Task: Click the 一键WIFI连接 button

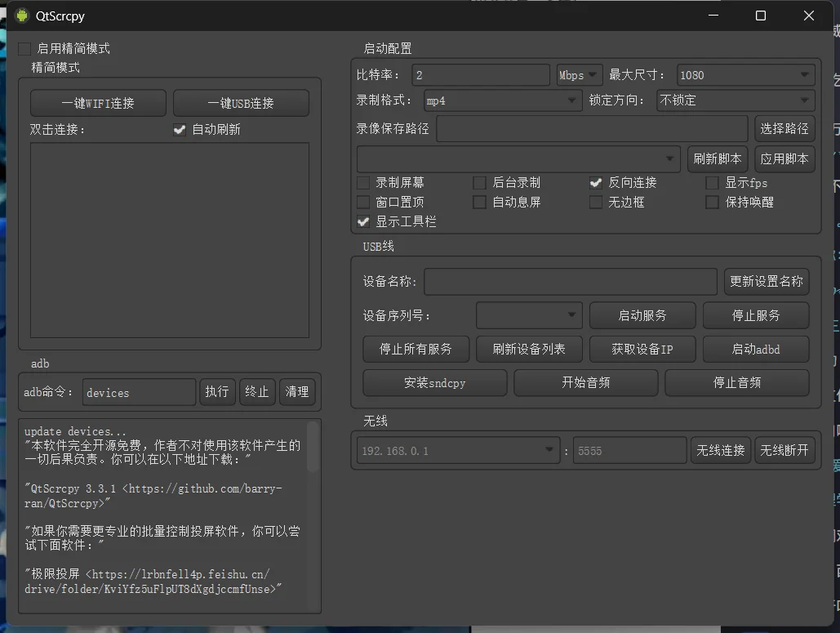Action: tap(98, 103)
